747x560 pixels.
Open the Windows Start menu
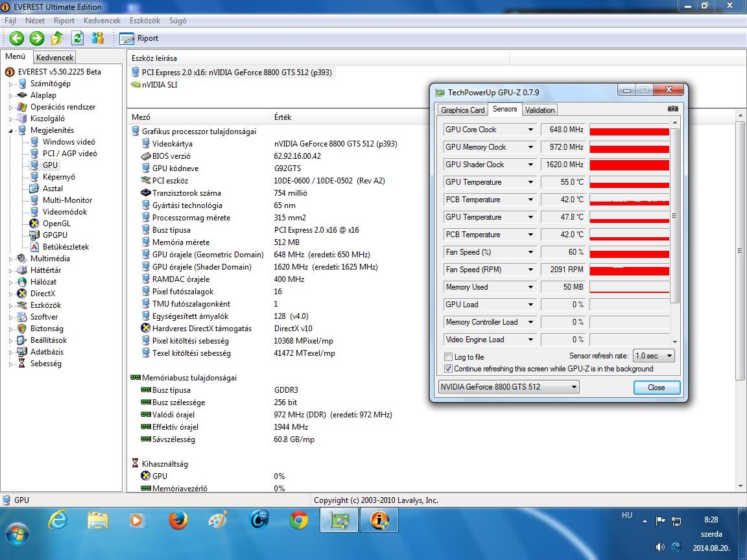[x=18, y=533]
